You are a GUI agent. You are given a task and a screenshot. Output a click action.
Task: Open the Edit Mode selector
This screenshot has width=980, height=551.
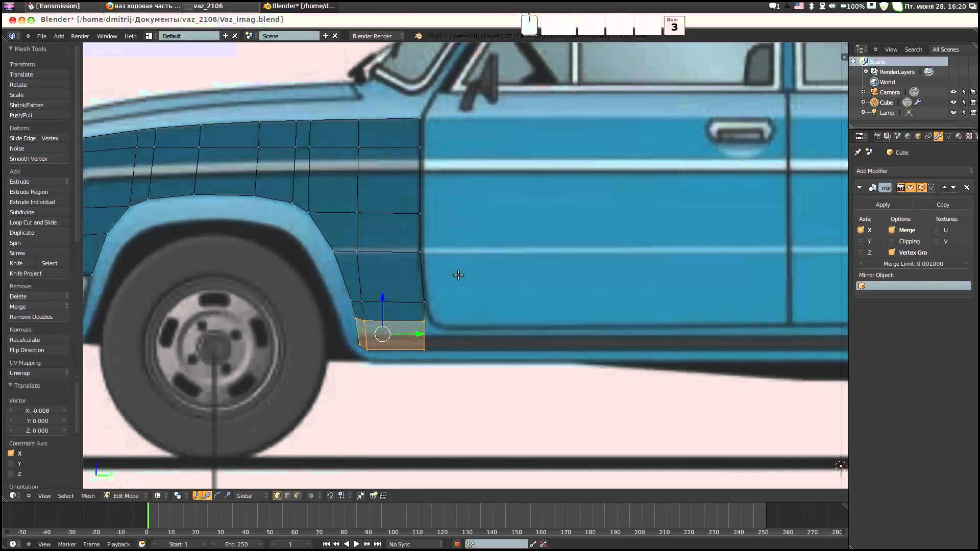tap(125, 496)
